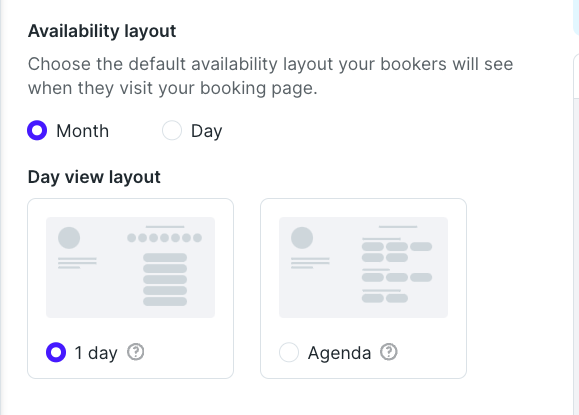Click the Day view layout heading
The height and width of the screenshot is (415, 579).
point(94,178)
